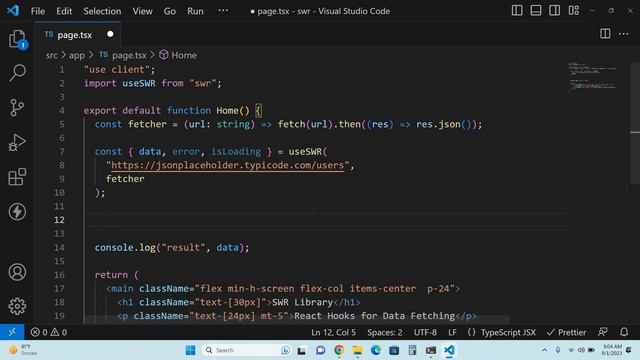Expand additional menu items ellipsis in menu bar
Image resolution: width=640 pixels, height=360 pixels.
point(223,11)
